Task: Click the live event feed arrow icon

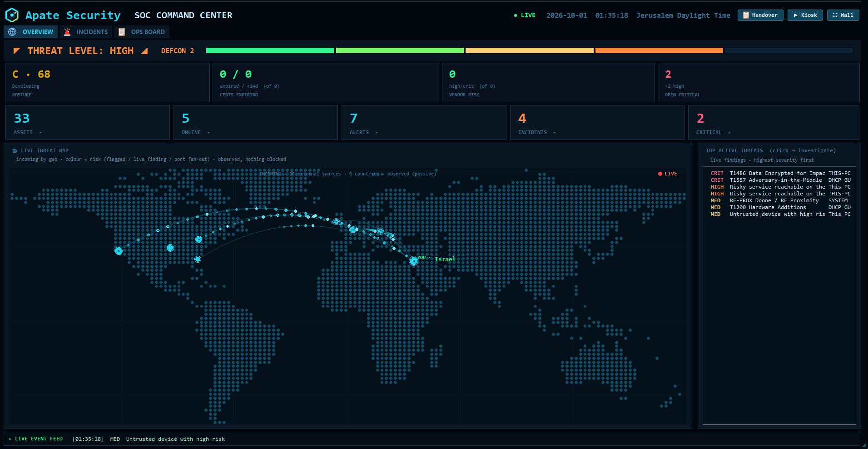Action: pos(10,439)
